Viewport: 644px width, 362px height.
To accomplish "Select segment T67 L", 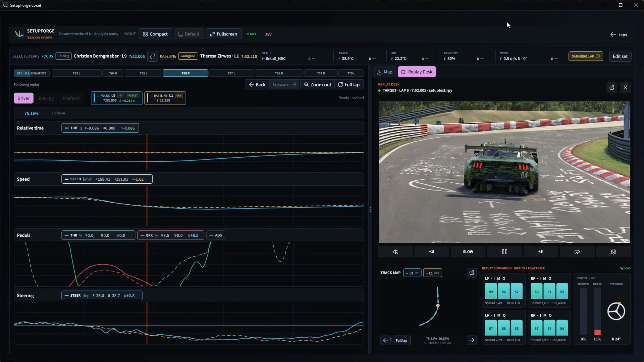I will tap(231, 73).
